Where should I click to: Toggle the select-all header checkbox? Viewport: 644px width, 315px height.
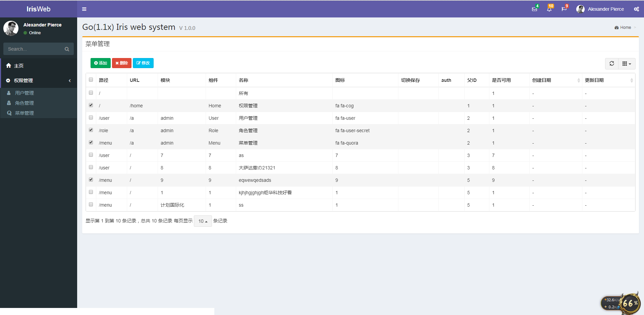click(x=91, y=80)
